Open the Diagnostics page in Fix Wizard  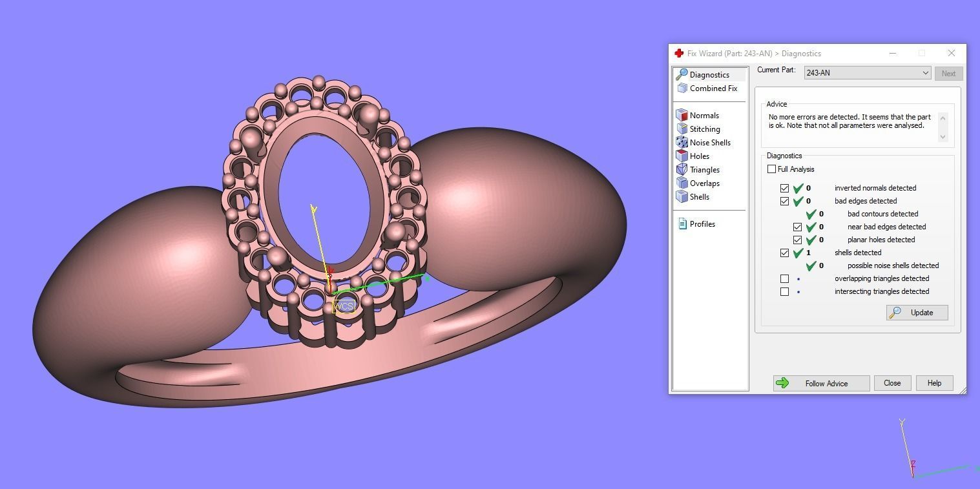click(x=709, y=75)
